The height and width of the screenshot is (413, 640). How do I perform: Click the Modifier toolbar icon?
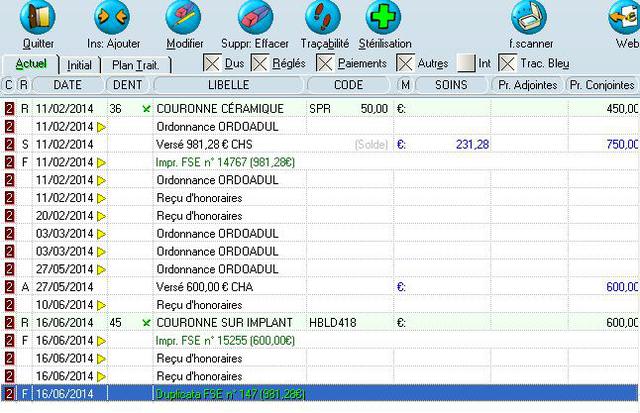tap(184, 18)
